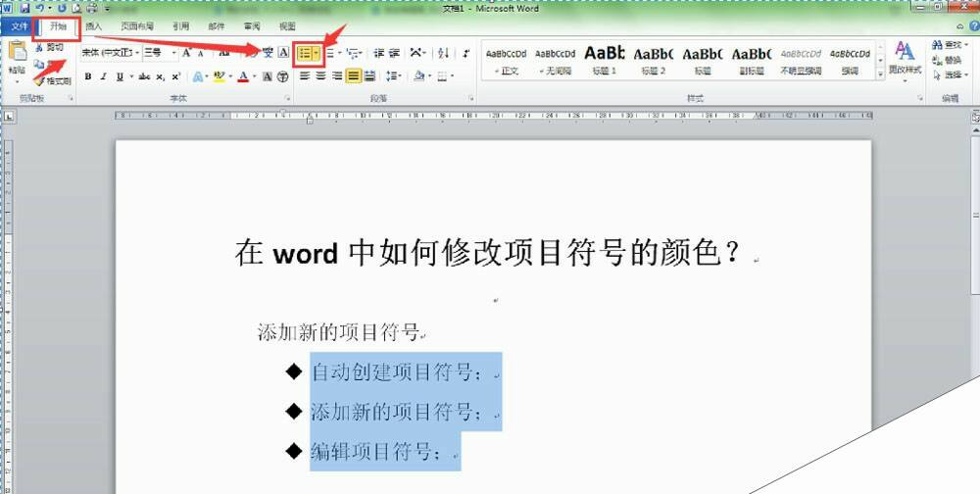This screenshot has width=980, height=494.
Task: Click the highlighted bullets list icon
Action: click(305, 54)
